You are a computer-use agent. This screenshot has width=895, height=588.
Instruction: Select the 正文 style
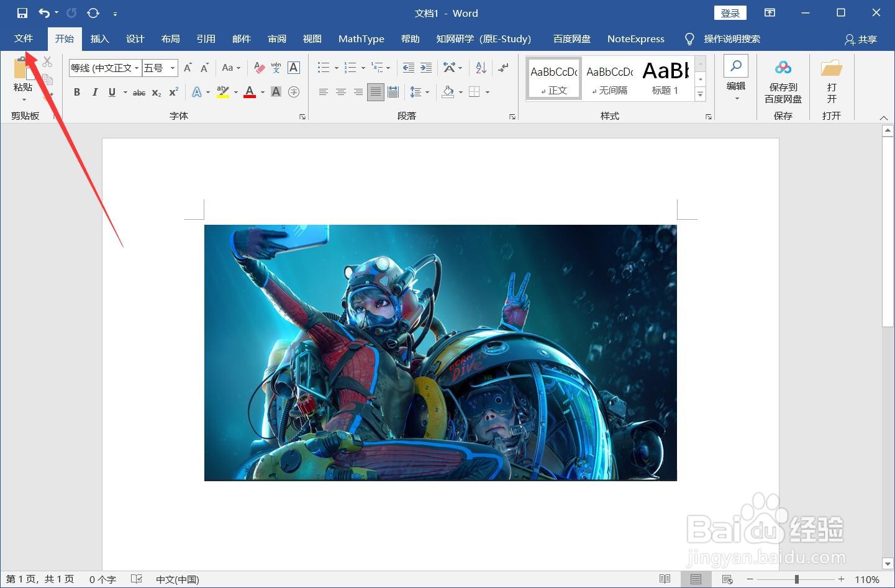(554, 78)
